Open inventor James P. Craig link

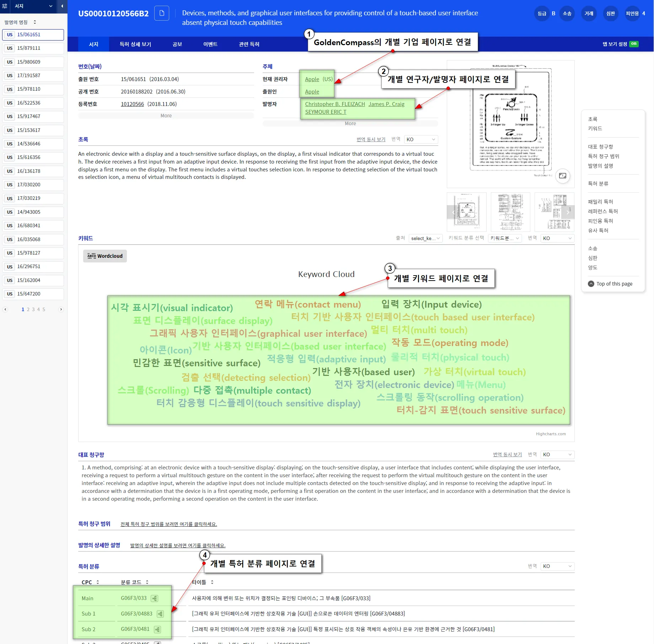coord(386,104)
